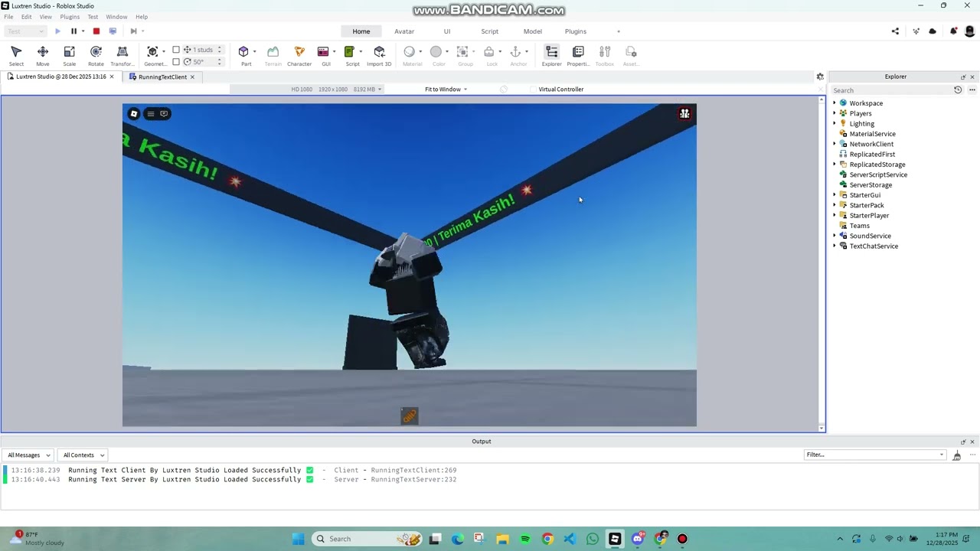Enable the rotation snap checkbox
The image size is (980, 551).
176,62
